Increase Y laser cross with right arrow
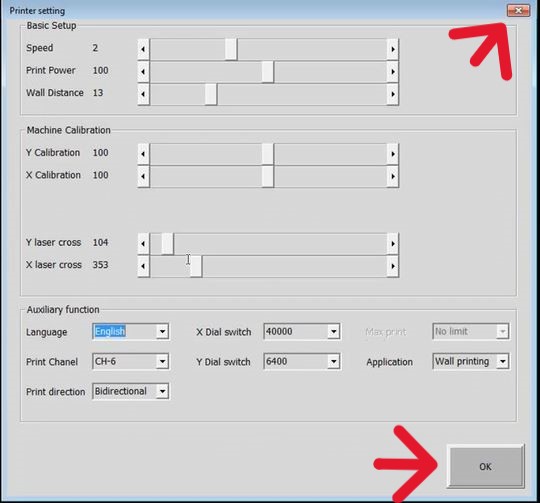540x503 pixels. pos(393,244)
